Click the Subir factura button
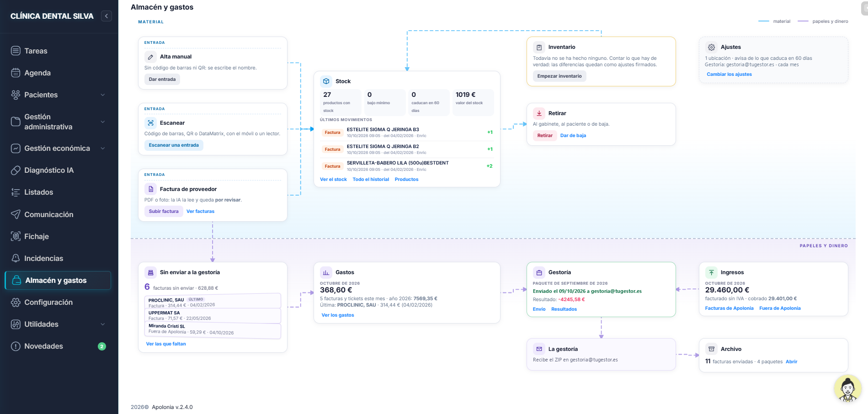Viewport: 868px width, 414px height. (164, 211)
